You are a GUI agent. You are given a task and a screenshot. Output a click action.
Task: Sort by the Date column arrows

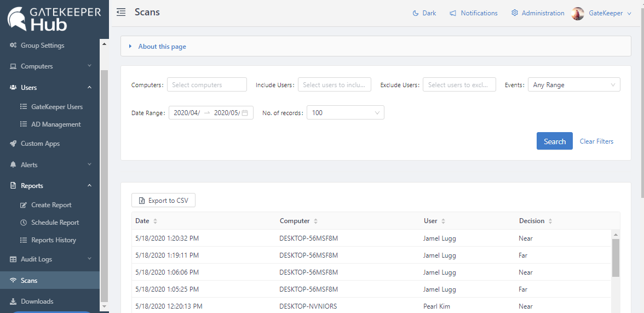click(155, 221)
